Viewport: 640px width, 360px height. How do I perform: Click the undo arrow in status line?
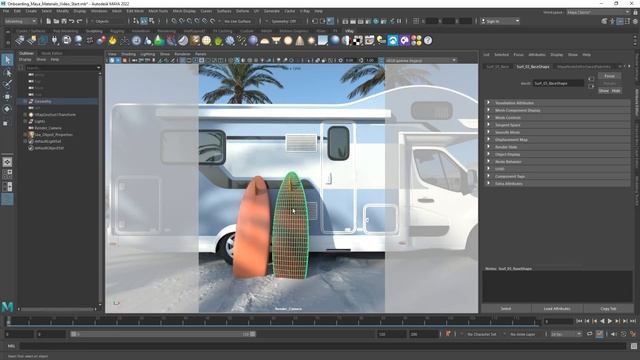(x=72, y=21)
